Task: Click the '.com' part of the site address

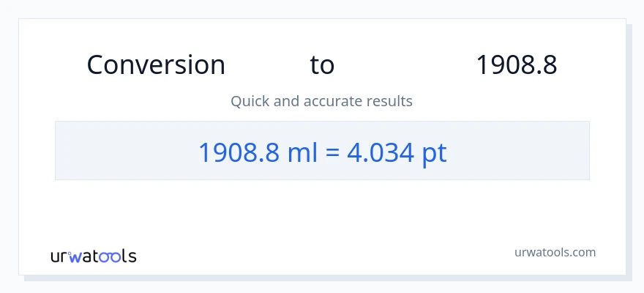Action: (581, 252)
